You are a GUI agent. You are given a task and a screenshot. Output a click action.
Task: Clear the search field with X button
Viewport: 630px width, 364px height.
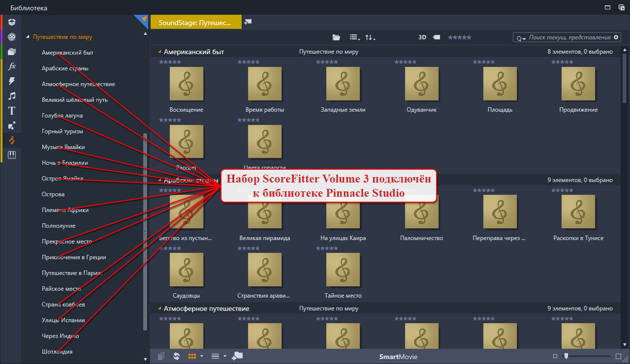[615, 37]
